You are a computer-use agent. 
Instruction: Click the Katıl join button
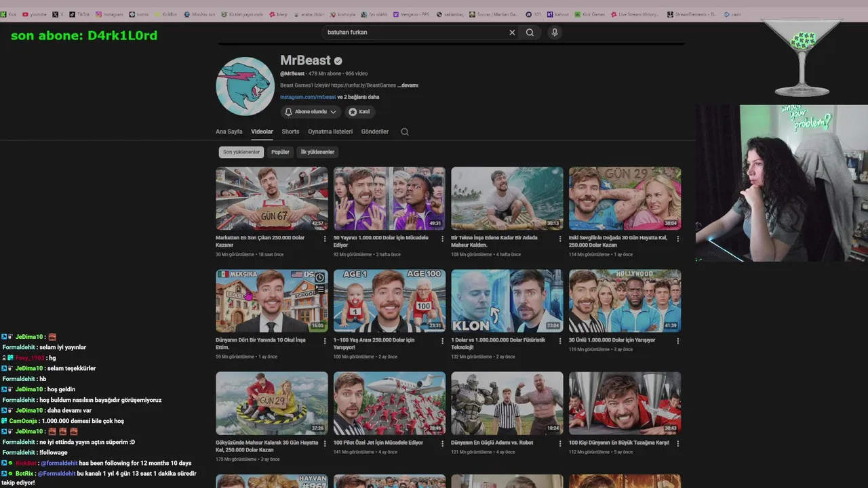(x=359, y=112)
